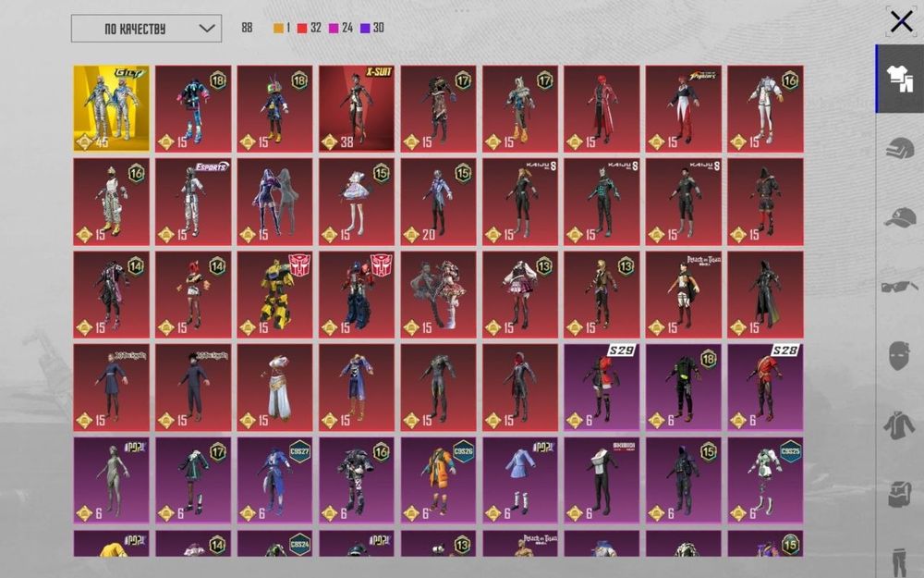This screenshot has width=924, height=578.
Task: Open the backpack category in sidebar
Action: 900,494
